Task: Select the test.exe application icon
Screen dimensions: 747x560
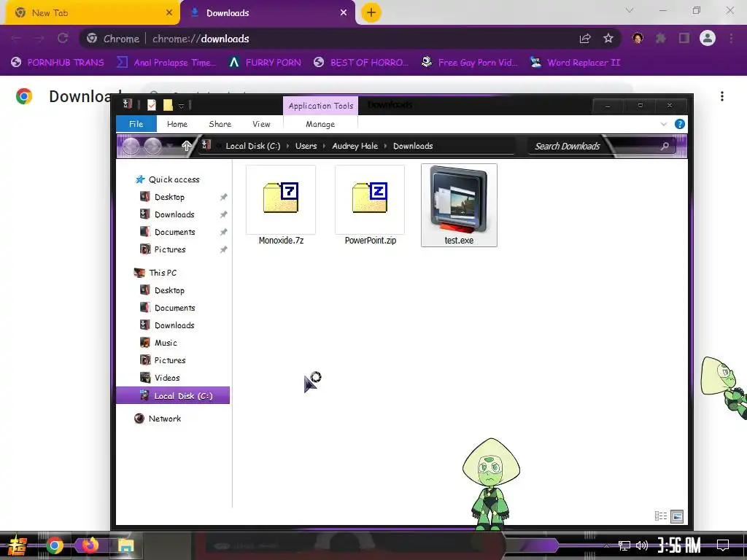Action: (459, 205)
